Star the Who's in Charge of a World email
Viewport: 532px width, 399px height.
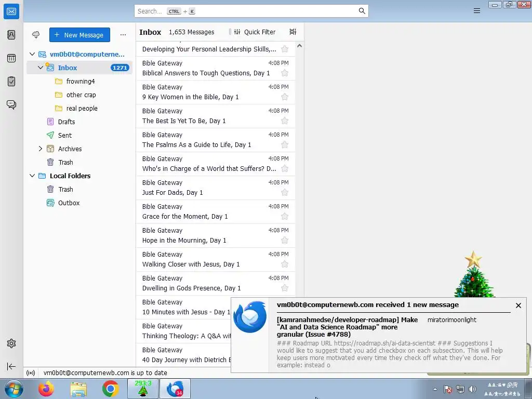pos(285,169)
